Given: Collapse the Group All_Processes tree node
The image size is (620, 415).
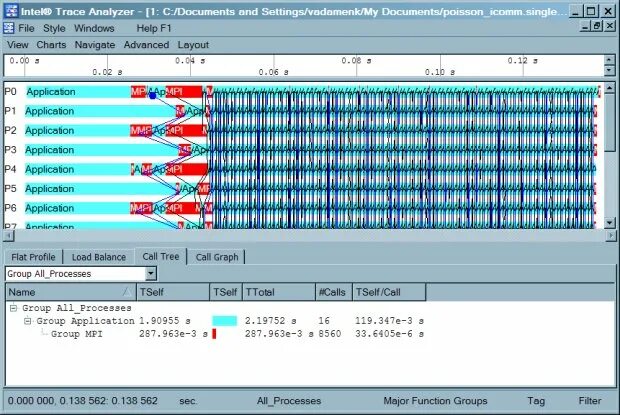Looking at the screenshot, I should click(x=13, y=308).
